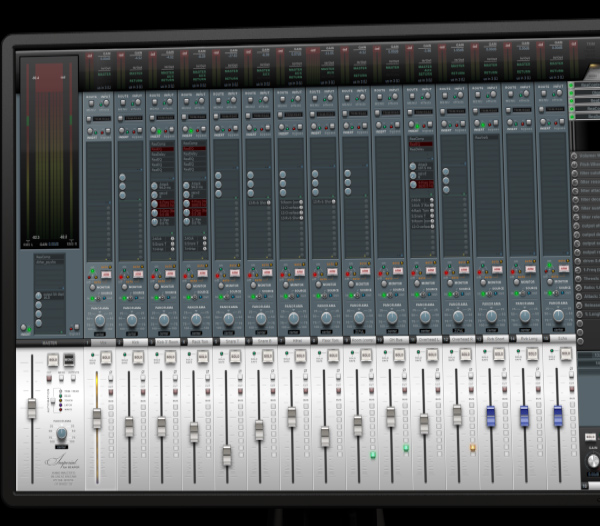Click the Snare T volume fader handle
The height and width of the screenshot is (526, 600).
pyautogui.click(x=227, y=455)
